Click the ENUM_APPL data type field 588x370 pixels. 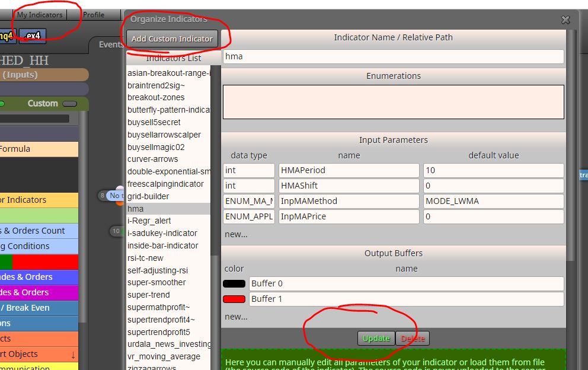[249, 216]
